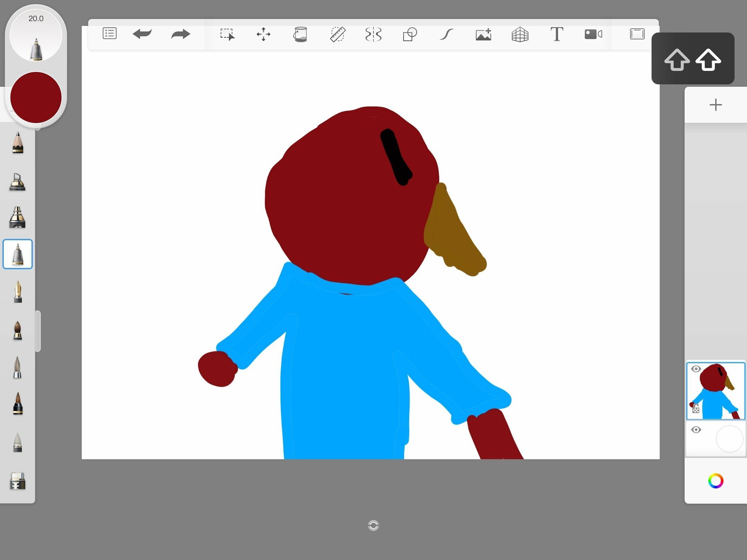Import an image with Add Image
The image size is (747, 560).
click(483, 34)
